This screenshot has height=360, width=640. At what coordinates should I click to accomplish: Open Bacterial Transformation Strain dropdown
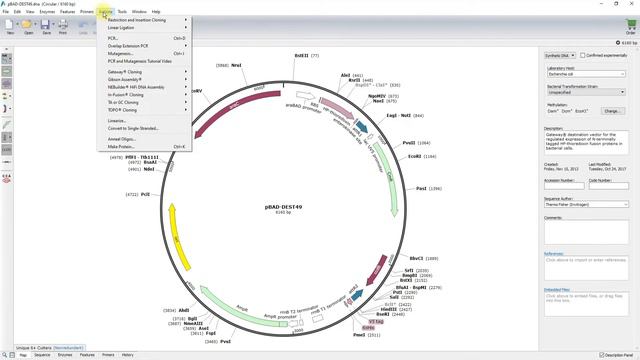pos(586,92)
